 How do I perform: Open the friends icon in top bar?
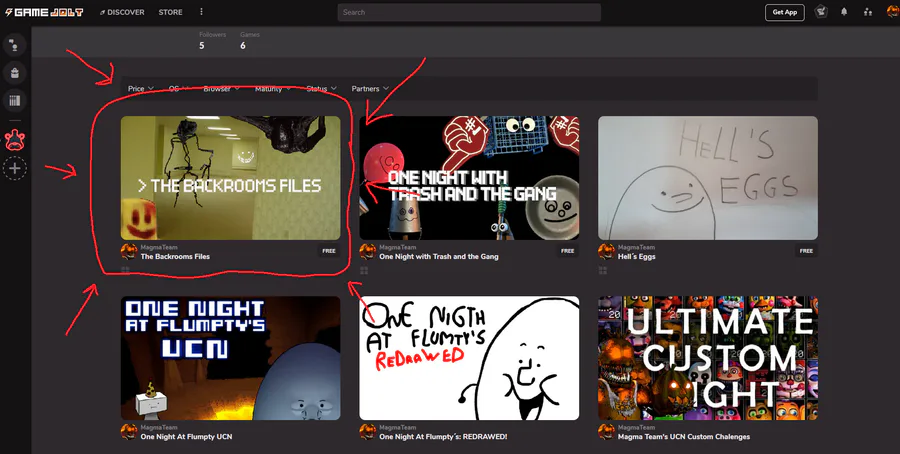coord(867,12)
